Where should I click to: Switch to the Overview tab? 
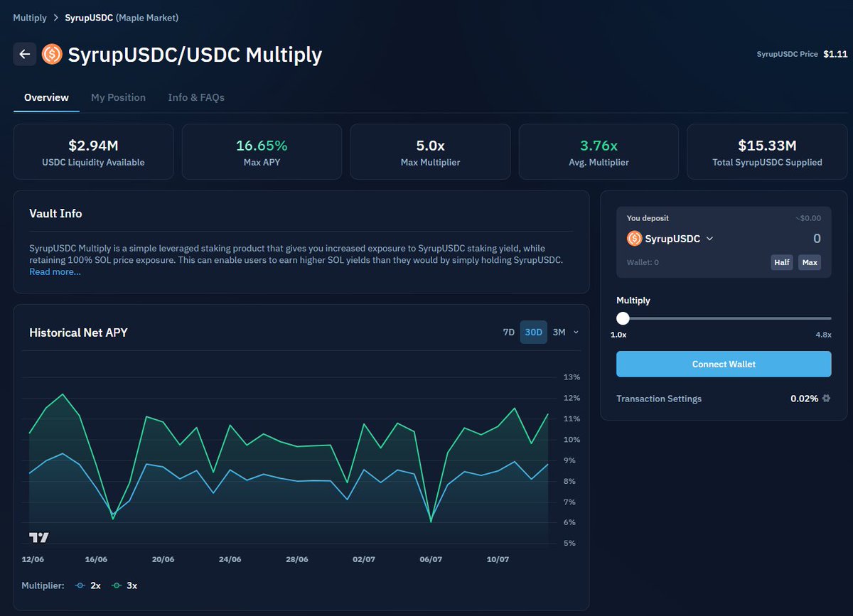(x=46, y=97)
